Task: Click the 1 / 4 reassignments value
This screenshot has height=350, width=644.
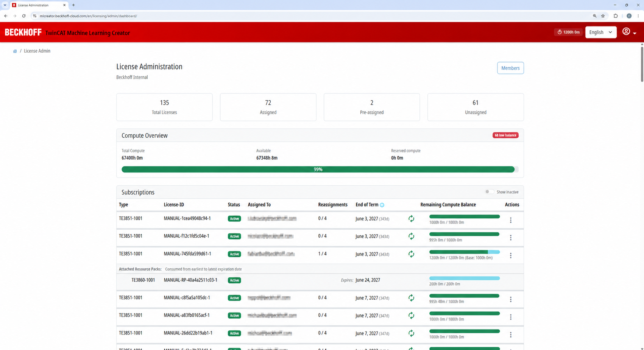Action: point(322,254)
